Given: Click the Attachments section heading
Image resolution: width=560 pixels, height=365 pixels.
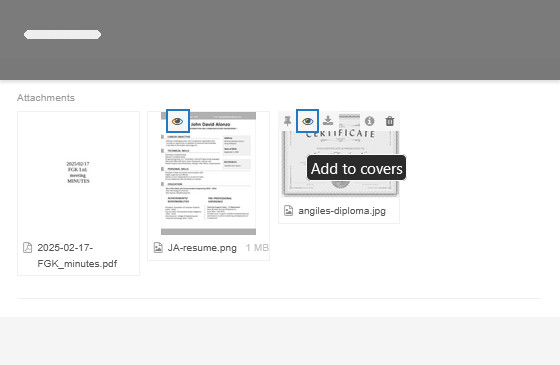Looking at the screenshot, I should pyautogui.click(x=46, y=98).
